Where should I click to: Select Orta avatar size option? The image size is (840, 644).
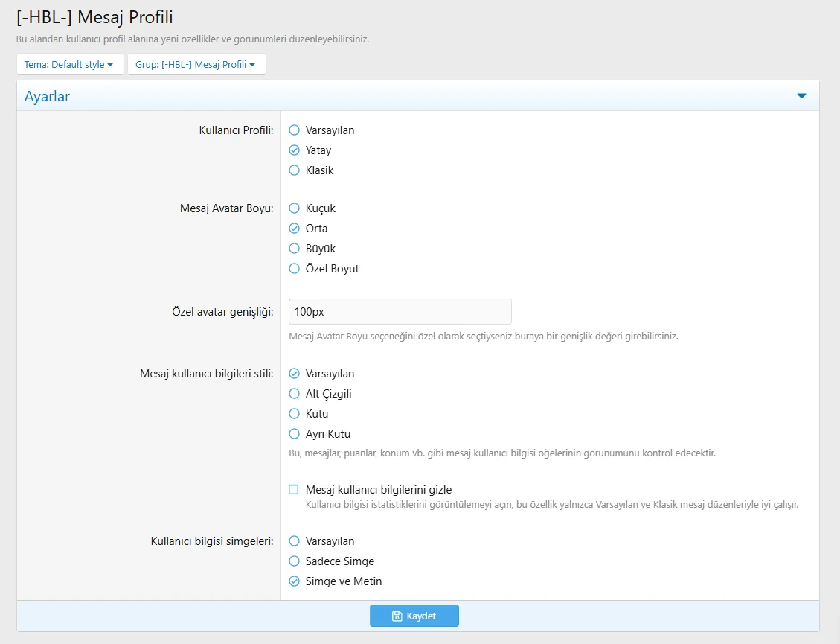[x=294, y=229]
